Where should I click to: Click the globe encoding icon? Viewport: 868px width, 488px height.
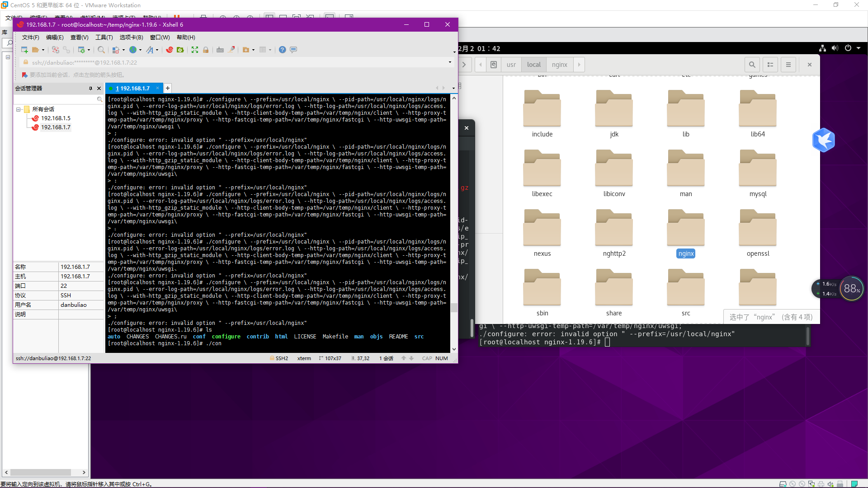coord(133,50)
